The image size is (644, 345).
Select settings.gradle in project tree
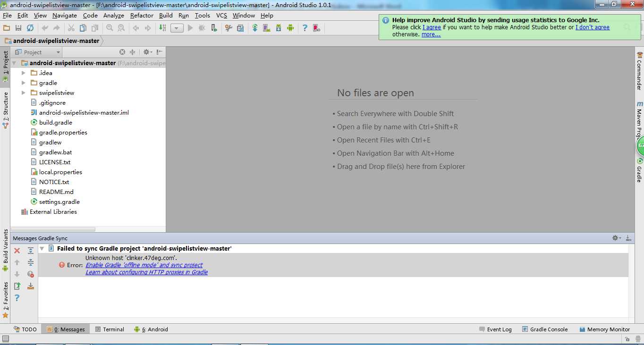click(59, 202)
